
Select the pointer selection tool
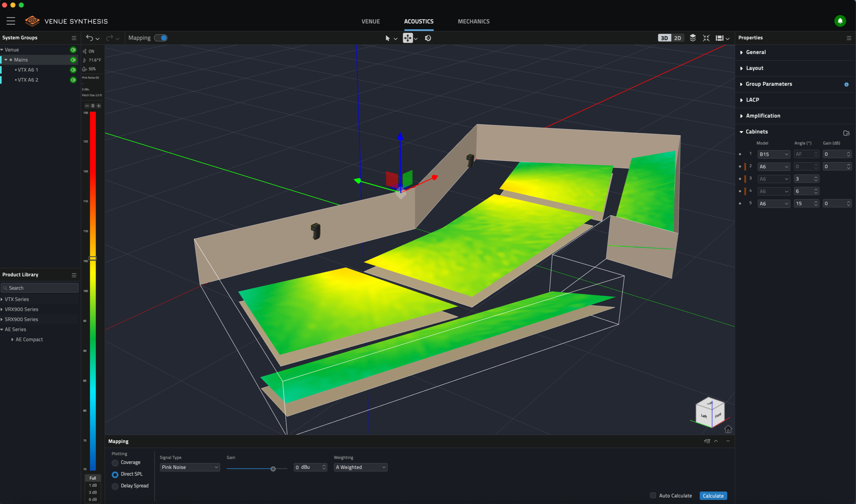tap(388, 38)
